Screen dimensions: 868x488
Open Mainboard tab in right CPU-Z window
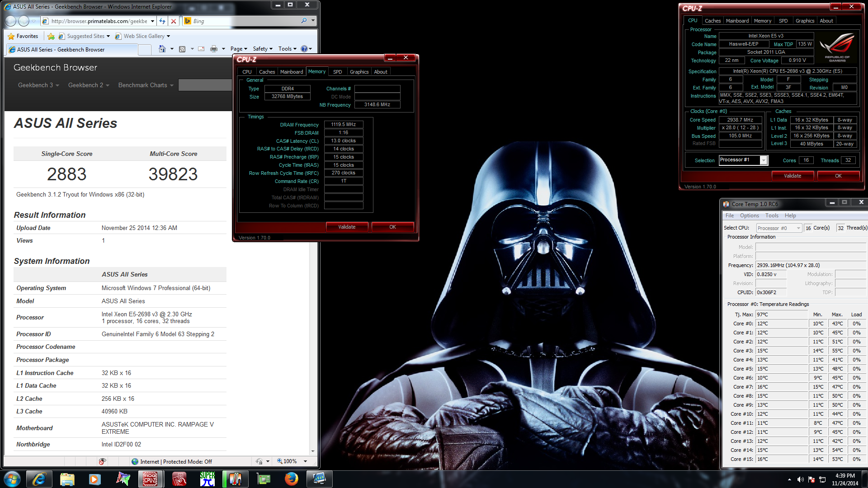pyautogui.click(x=737, y=21)
